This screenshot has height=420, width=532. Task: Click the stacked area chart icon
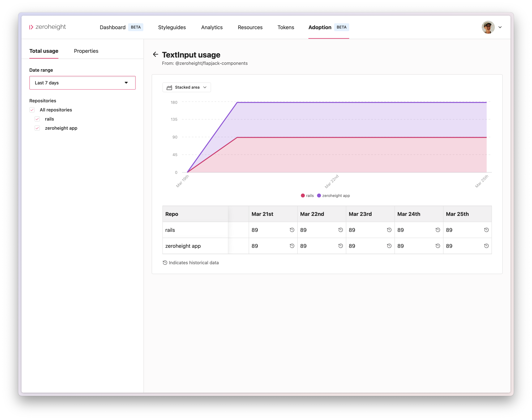coord(169,87)
